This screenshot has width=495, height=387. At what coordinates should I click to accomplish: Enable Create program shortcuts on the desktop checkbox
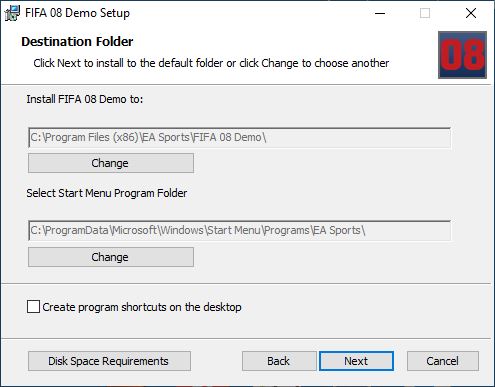point(33,307)
